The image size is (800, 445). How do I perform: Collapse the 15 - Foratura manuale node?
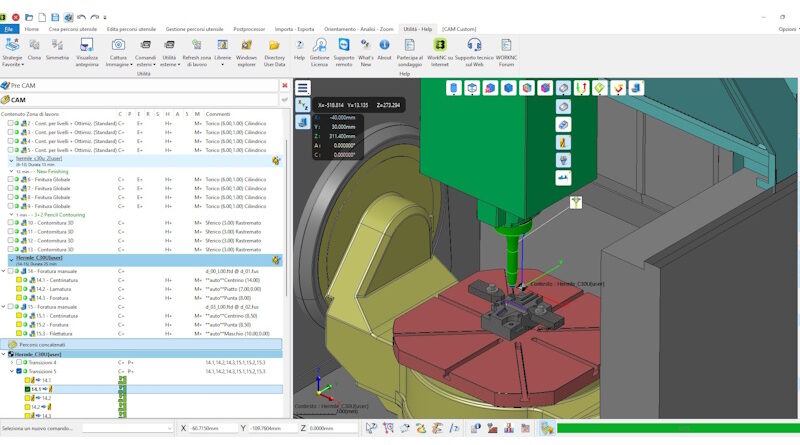point(4,307)
